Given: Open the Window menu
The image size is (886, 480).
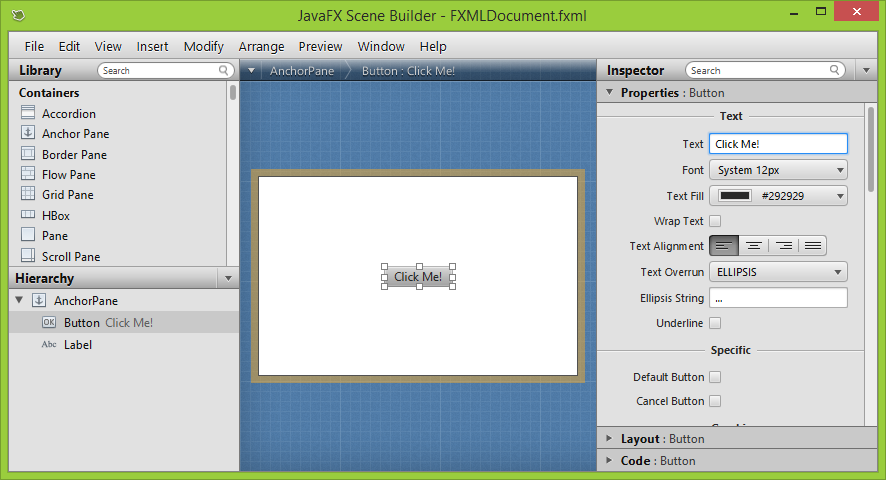Looking at the screenshot, I should point(381,46).
